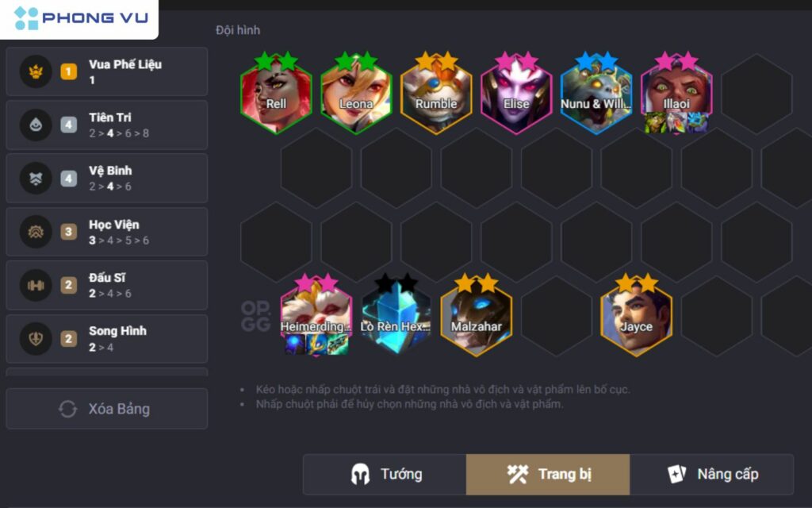Screen dimensions: 812x508
Task: Select Rumble on the team board
Action: point(436,94)
